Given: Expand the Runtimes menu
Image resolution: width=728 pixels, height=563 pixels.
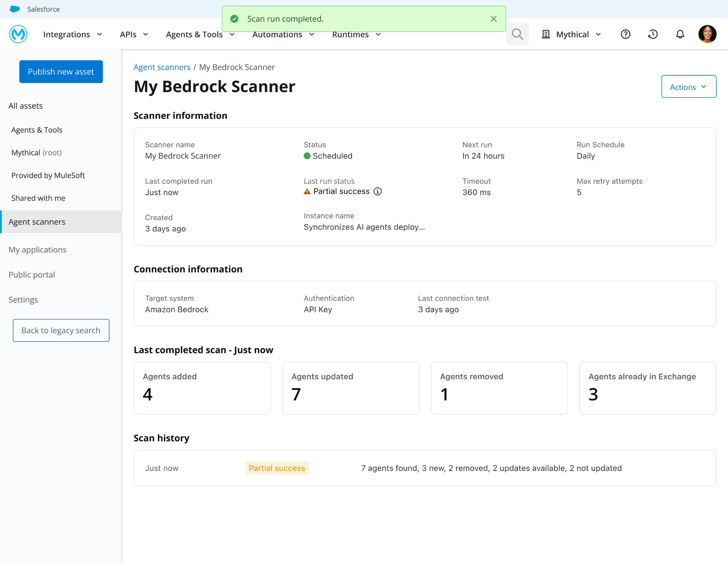Looking at the screenshot, I should click(x=357, y=34).
